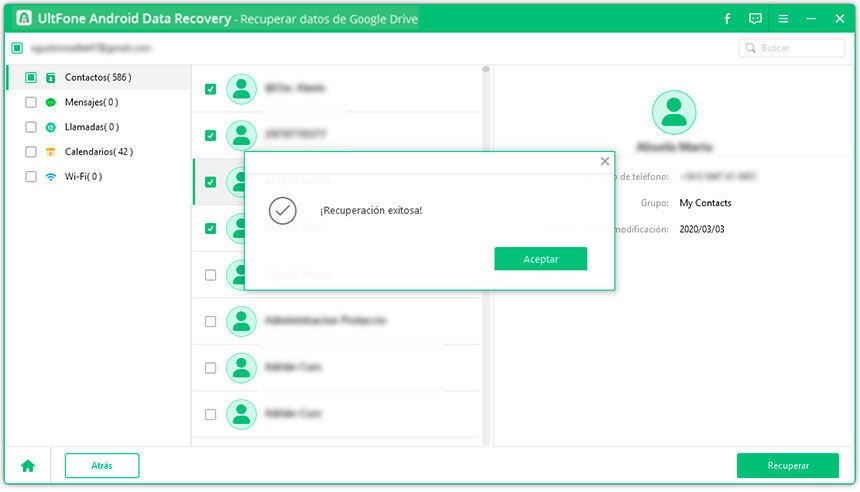860x492 pixels.
Task: Click the ¡Recuperación exitosa! message
Action: pyautogui.click(x=371, y=211)
